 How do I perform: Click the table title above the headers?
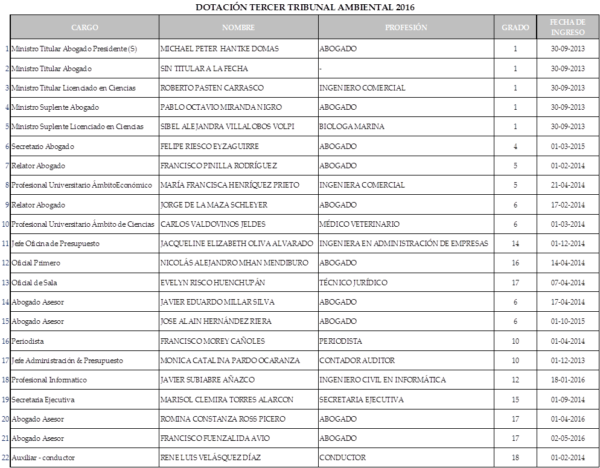pos(296,7)
